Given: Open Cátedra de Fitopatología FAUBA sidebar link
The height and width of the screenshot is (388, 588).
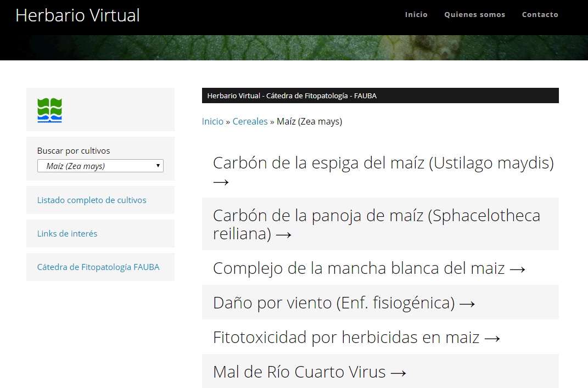Looking at the screenshot, I should (98, 267).
